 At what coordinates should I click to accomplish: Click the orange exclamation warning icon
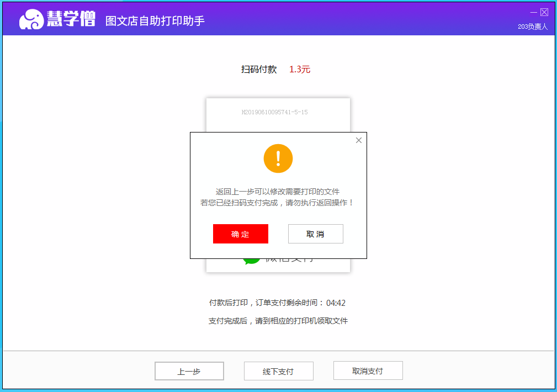point(278,158)
